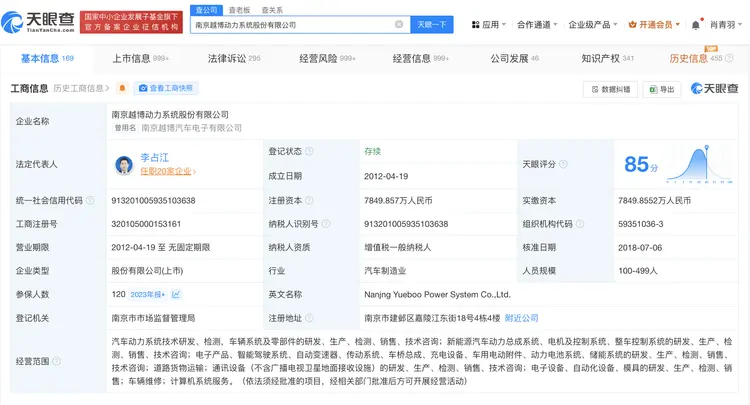Select the 经营风险 tab
Screen dimensions: 750x405
(327, 58)
